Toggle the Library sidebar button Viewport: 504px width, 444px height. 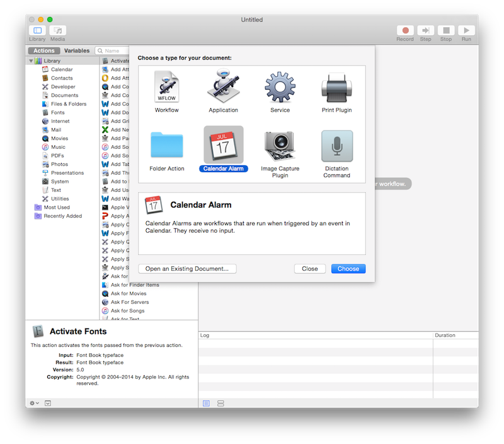(x=37, y=30)
